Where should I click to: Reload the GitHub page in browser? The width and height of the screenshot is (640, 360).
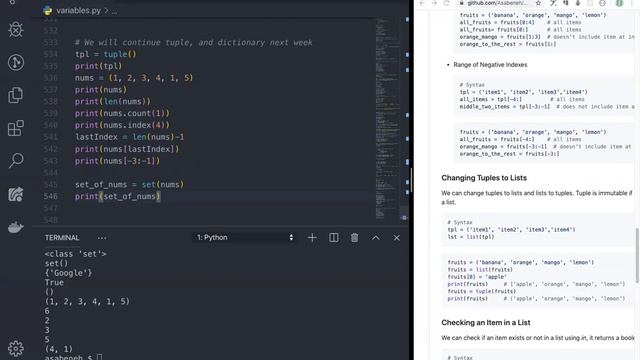[x=446, y=3]
